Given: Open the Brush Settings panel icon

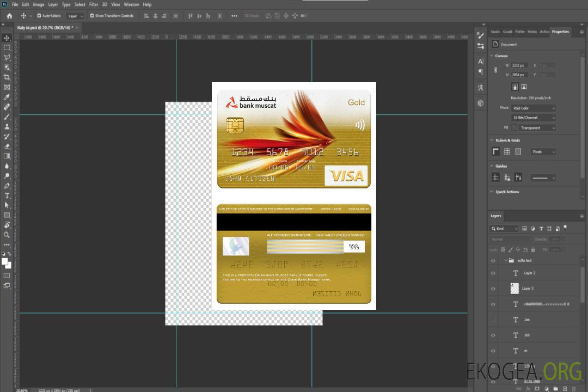Looking at the screenshot, I should [x=481, y=35].
